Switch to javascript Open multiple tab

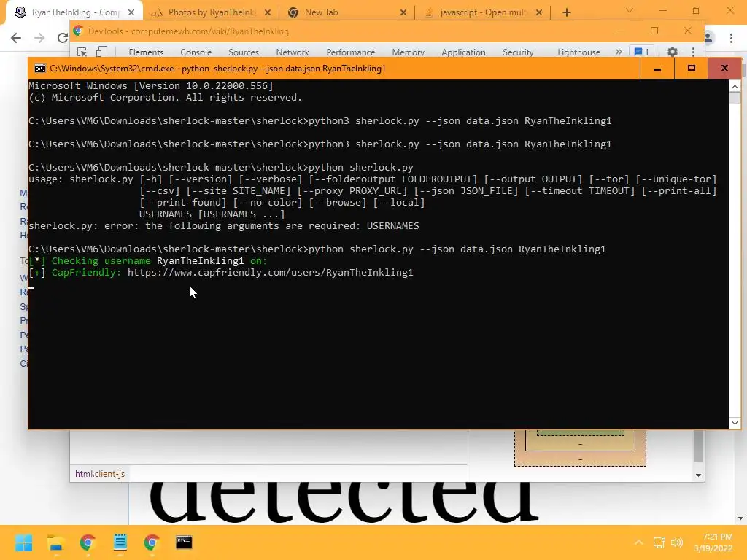[483, 12]
